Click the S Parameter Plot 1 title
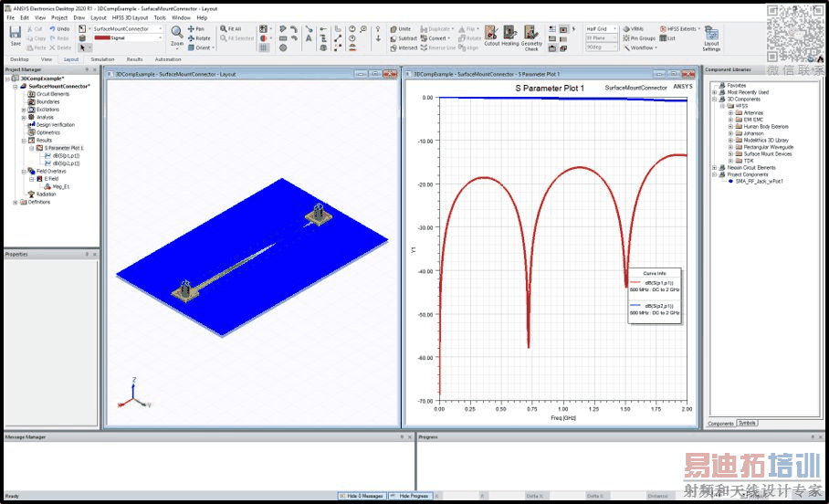 (x=550, y=89)
